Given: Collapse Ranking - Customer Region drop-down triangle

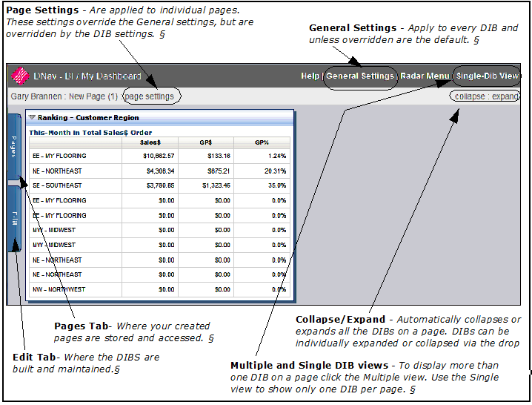Looking at the screenshot, I should tap(32, 117).
